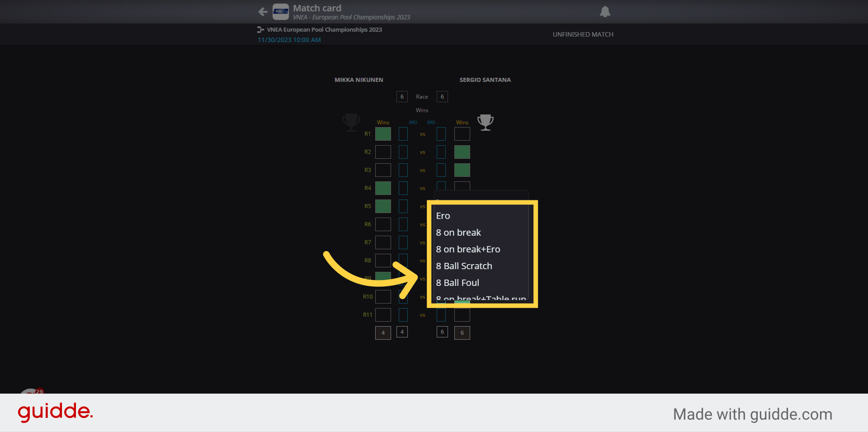868x432 pixels.
Task: Toggle Mikka Nikunen's R8 win box
Action: pyautogui.click(x=383, y=261)
